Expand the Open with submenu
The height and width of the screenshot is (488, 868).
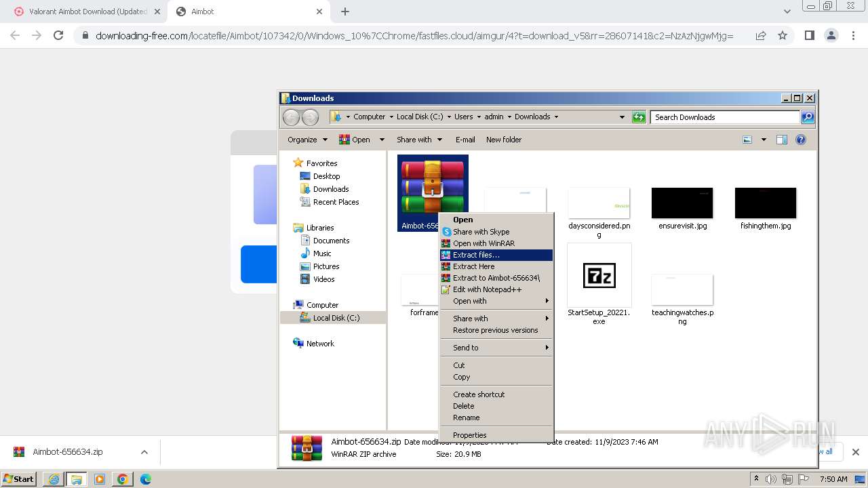496,301
